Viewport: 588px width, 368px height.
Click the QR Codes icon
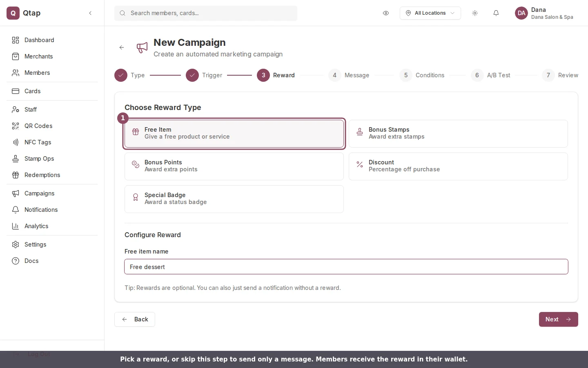(x=16, y=126)
